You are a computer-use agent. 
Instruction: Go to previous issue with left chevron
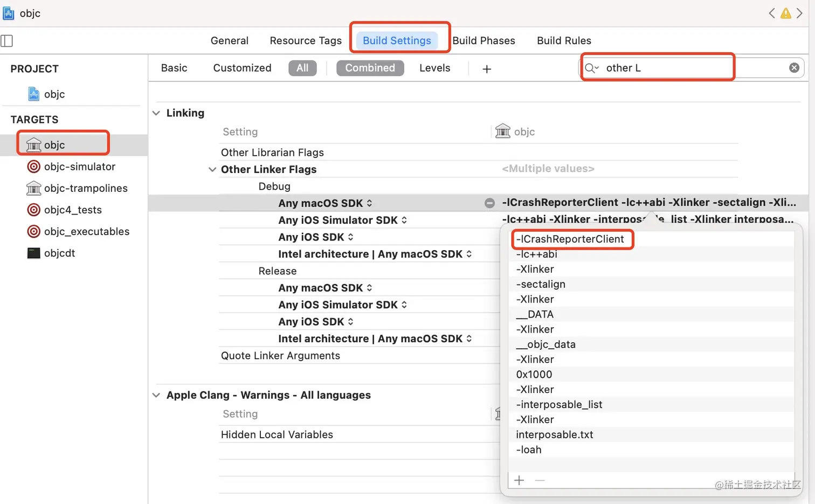[x=772, y=13]
